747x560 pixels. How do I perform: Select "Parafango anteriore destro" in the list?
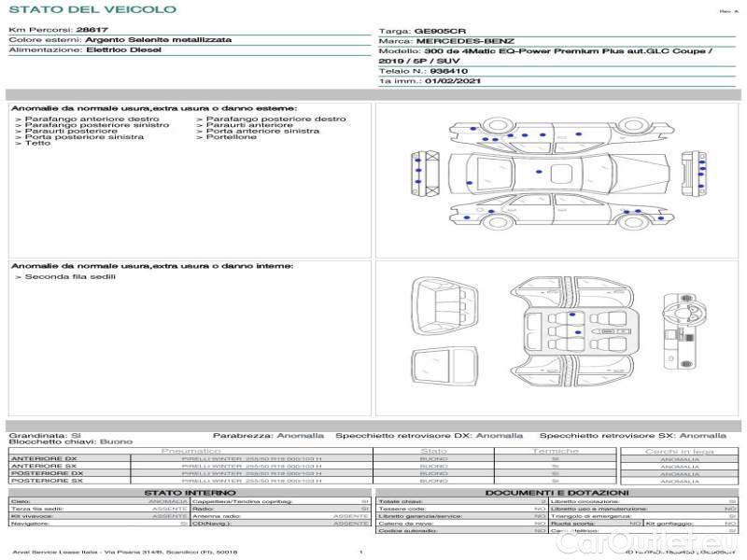point(92,119)
